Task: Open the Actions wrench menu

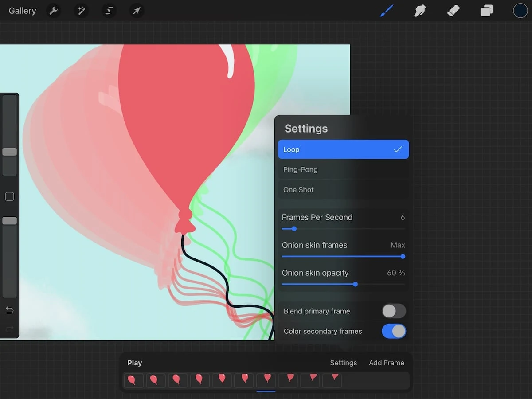Action: click(54, 11)
